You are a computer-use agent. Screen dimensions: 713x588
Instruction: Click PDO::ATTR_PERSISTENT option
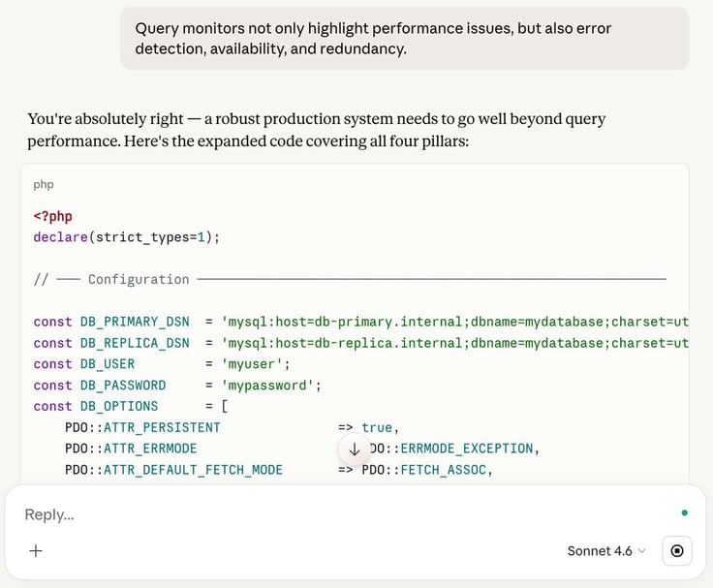142,427
